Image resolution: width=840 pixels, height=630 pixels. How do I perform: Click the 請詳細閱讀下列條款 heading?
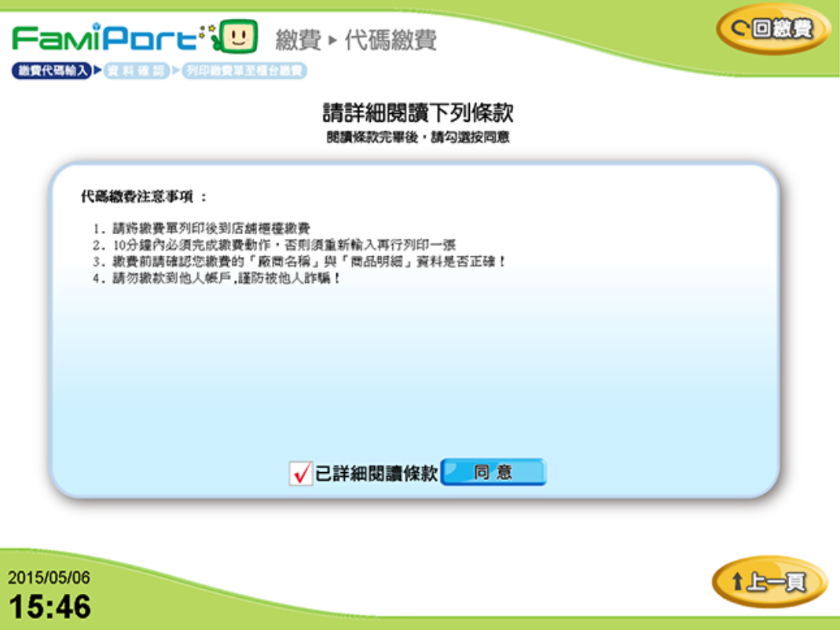pos(418,113)
